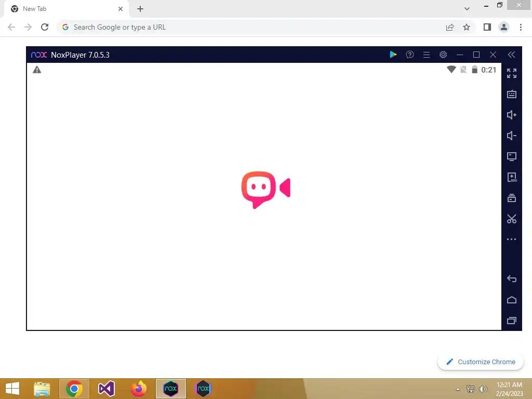Bookmark this tab with star icon
The height and width of the screenshot is (399, 532).
tap(467, 27)
